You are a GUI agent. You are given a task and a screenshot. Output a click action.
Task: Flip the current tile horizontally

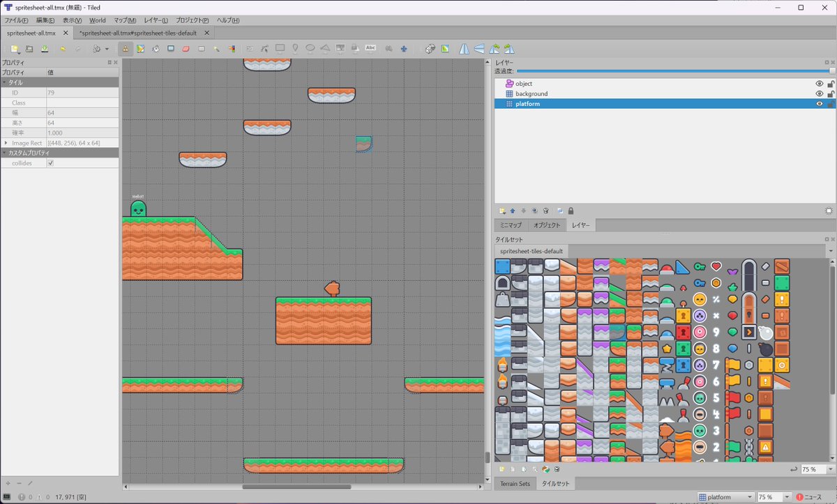click(464, 49)
